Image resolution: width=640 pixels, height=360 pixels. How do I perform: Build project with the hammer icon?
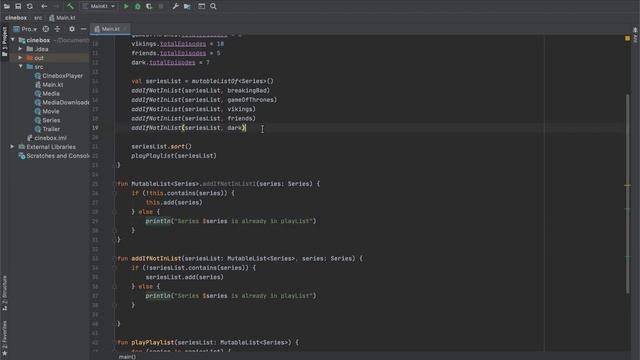click(70, 6)
